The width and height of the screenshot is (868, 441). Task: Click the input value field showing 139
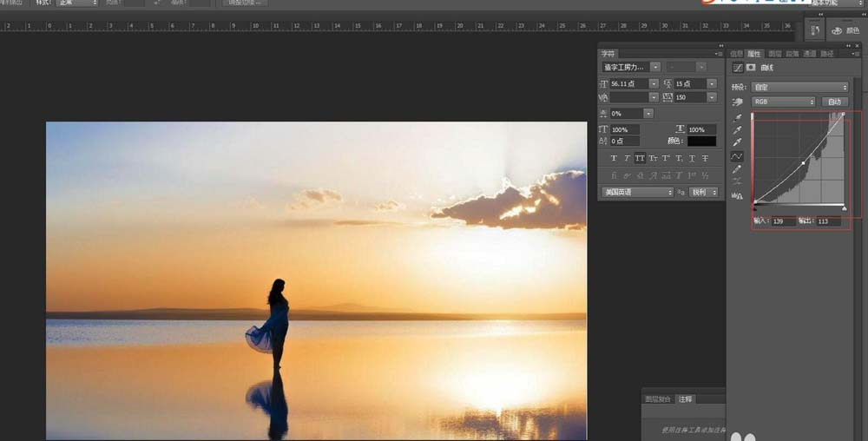click(x=783, y=221)
